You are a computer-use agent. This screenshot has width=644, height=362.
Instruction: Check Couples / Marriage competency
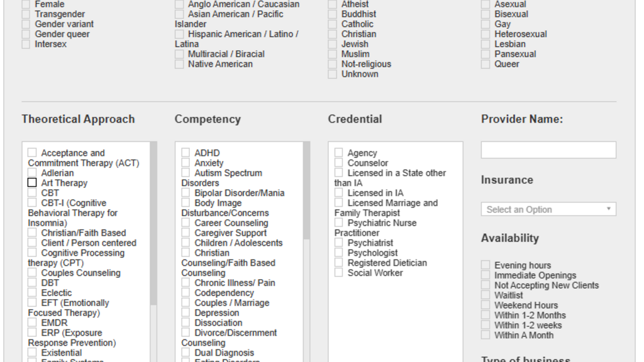[186, 302]
